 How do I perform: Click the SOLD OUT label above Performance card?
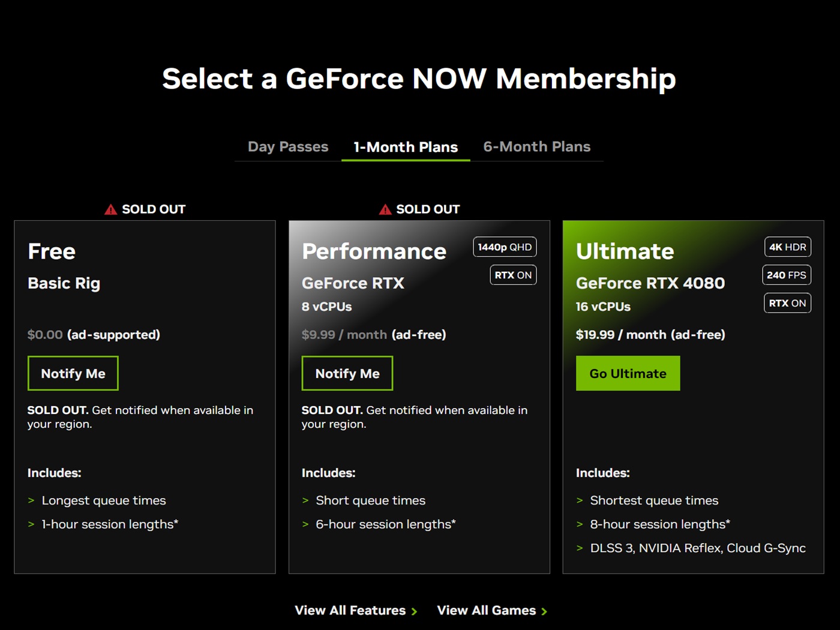pyautogui.click(x=428, y=209)
